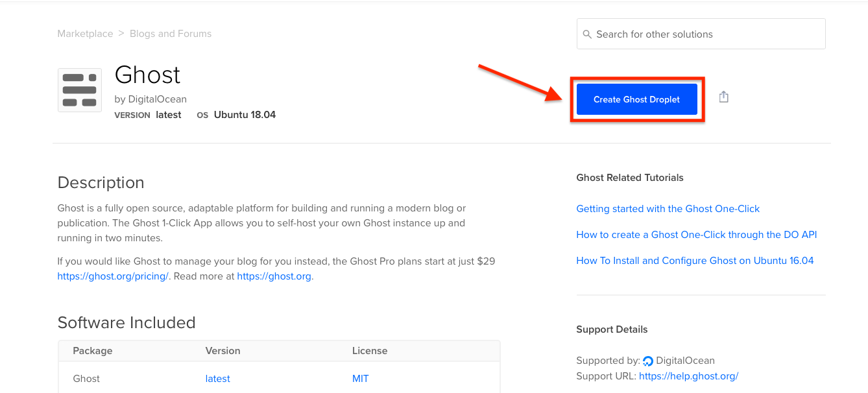Viewport: 868px width, 393px height.
Task: Click the License column header
Action: (370, 351)
